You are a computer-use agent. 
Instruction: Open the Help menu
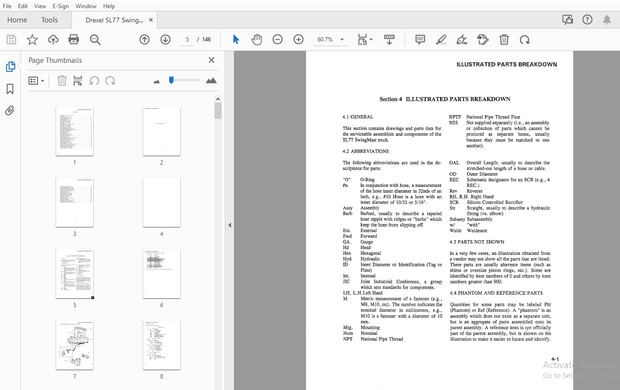pyautogui.click(x=109, y=6)
